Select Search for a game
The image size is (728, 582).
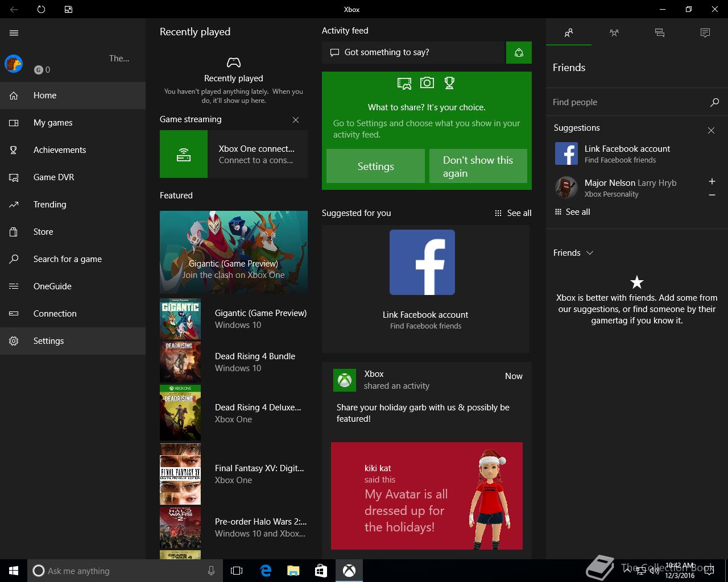point(73,259)
